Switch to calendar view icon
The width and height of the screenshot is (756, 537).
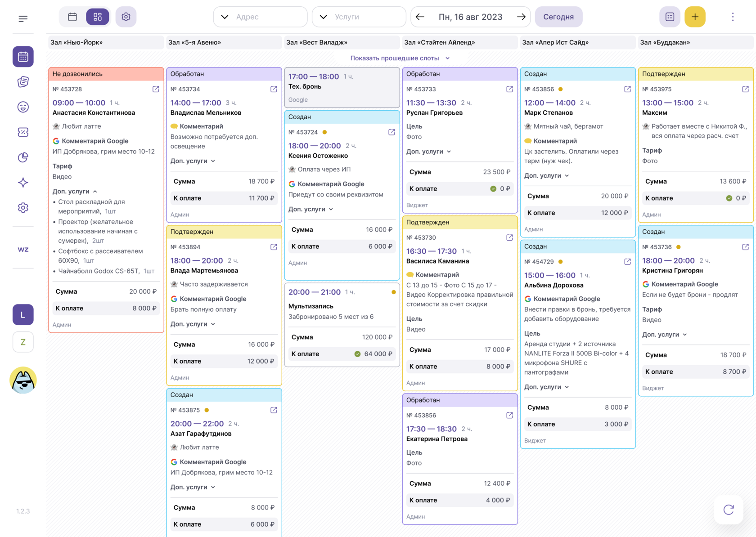pyautogui.click(x=72, y=17)
